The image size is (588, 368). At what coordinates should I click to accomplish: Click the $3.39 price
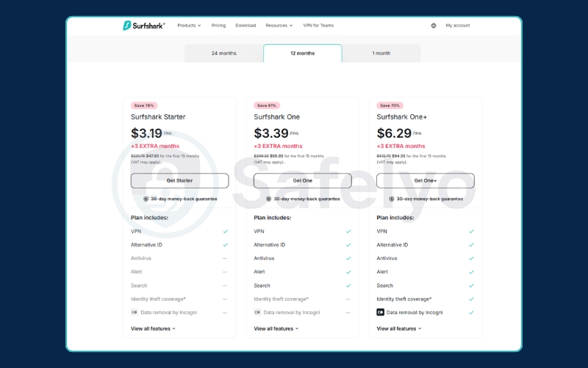271,133
